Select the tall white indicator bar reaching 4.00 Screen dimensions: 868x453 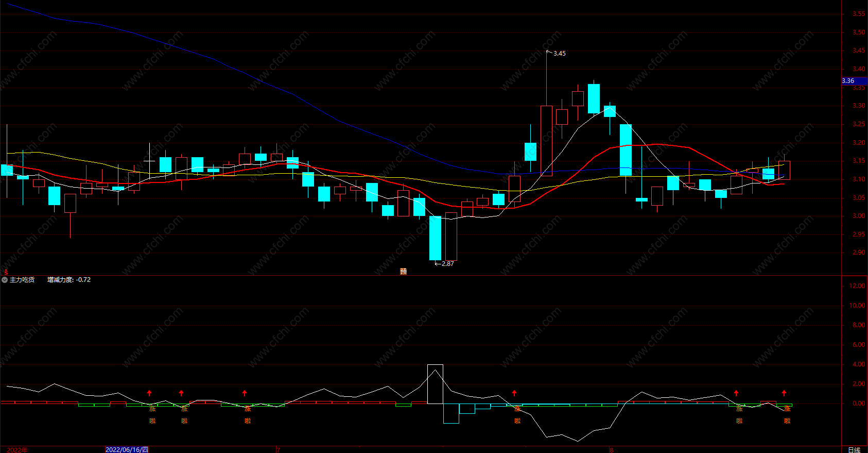tap(435, 384)
